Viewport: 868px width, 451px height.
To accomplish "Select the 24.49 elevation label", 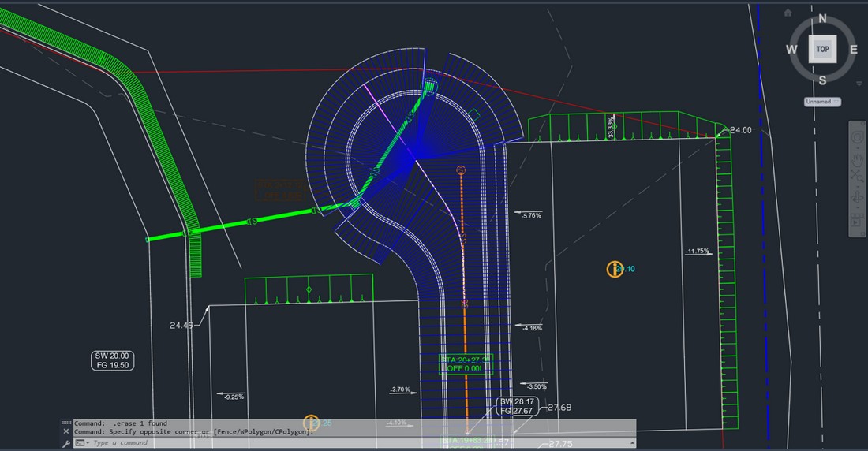I will (x=181, y=326).
